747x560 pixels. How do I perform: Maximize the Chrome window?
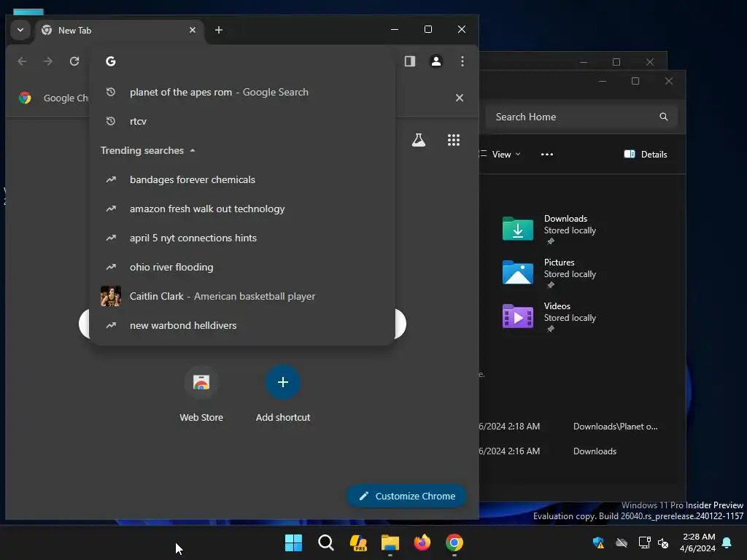pos(427,29)
